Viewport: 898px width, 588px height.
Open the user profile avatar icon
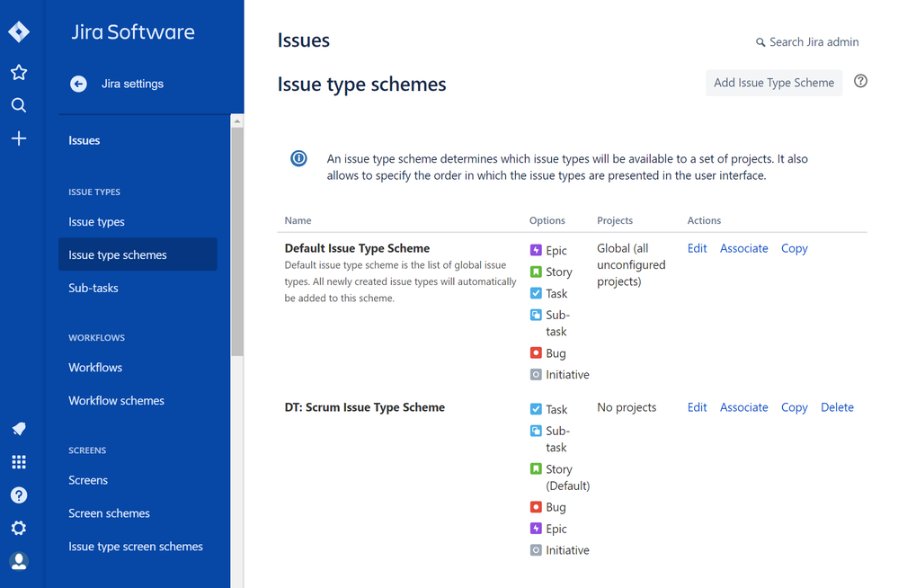tap(19, 561)
